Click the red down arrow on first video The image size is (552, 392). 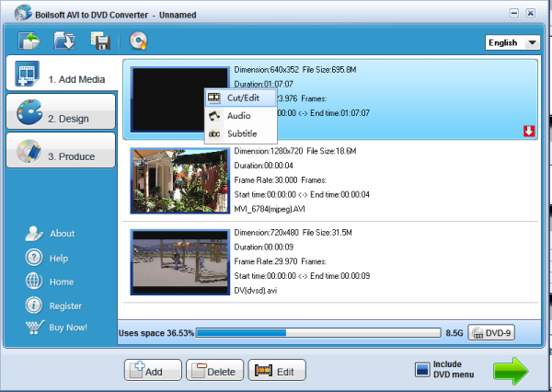[x=528, y=132]
